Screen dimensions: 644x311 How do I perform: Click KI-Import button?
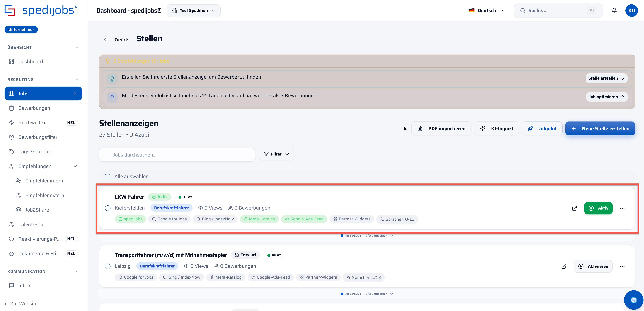pos(496,129)
